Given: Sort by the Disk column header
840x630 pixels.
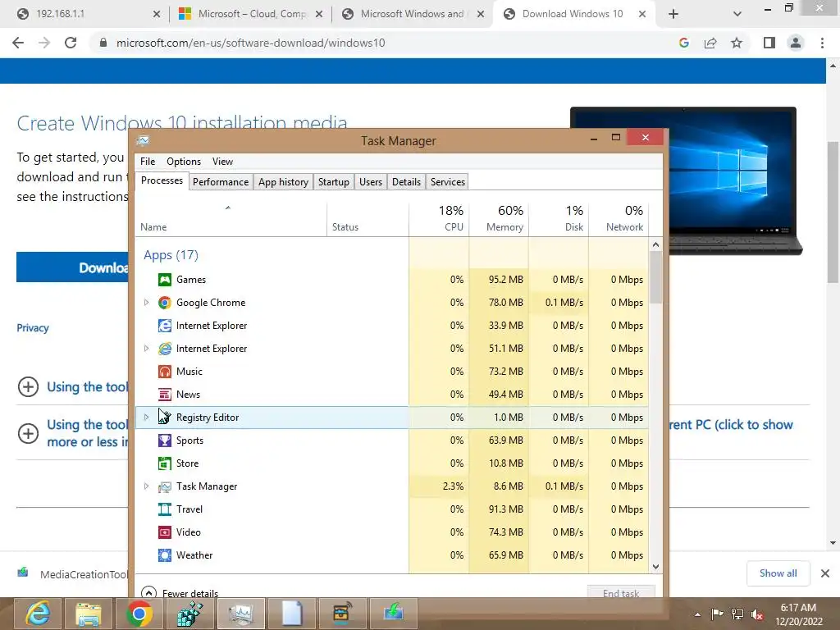Looking at the screenshot, I should 559,220.
